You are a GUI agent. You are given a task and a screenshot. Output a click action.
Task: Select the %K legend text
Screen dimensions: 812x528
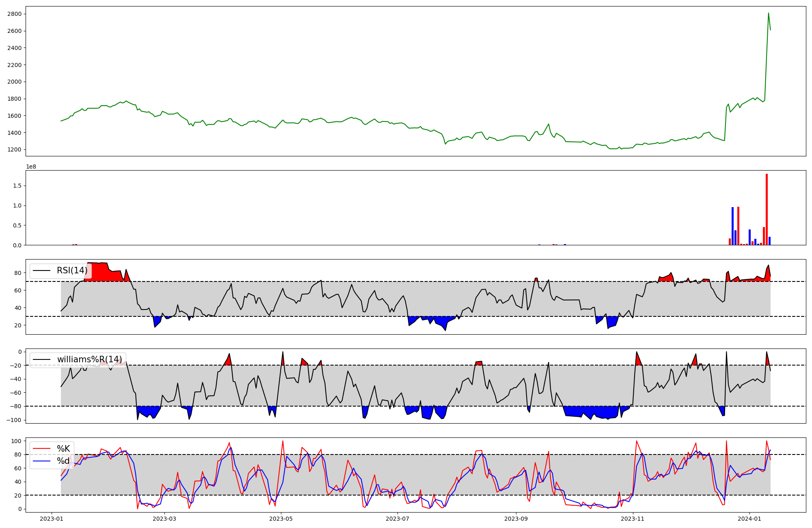point(63,449)
